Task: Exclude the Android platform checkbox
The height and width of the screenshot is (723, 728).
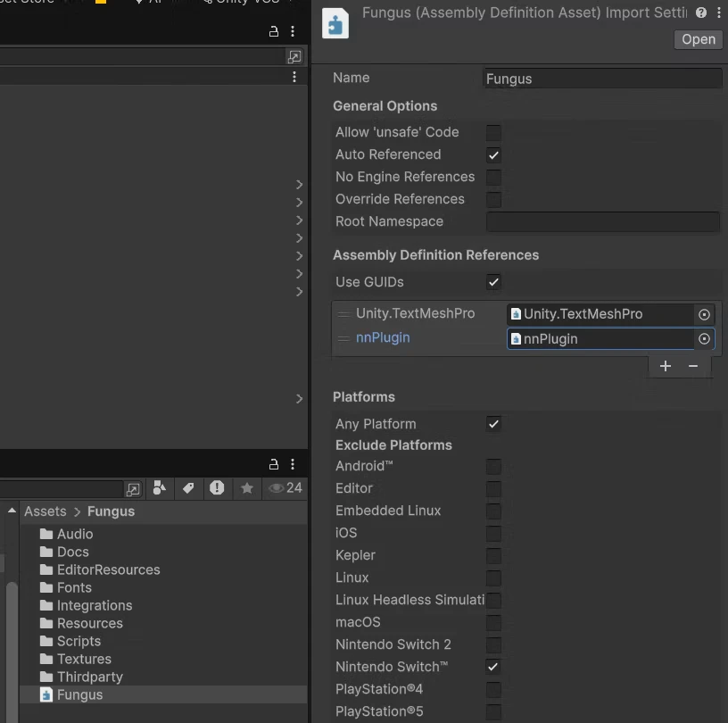Action: click(x=493, y=466)
